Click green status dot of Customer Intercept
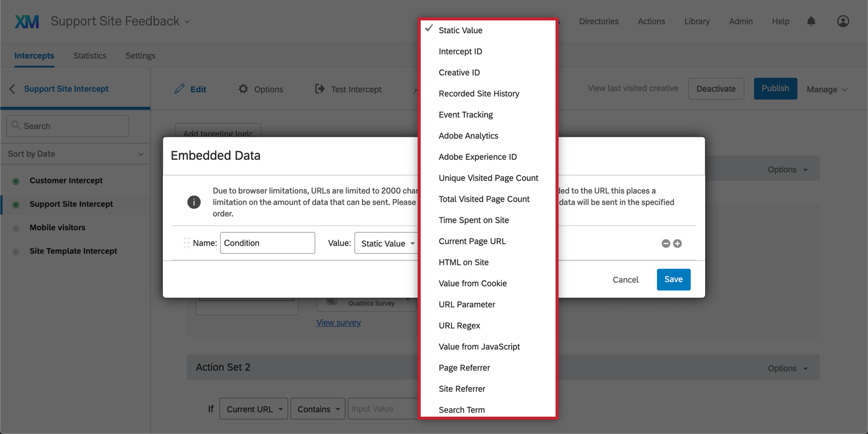The height and width of the screenshot is (434, 868). (16, 181)
